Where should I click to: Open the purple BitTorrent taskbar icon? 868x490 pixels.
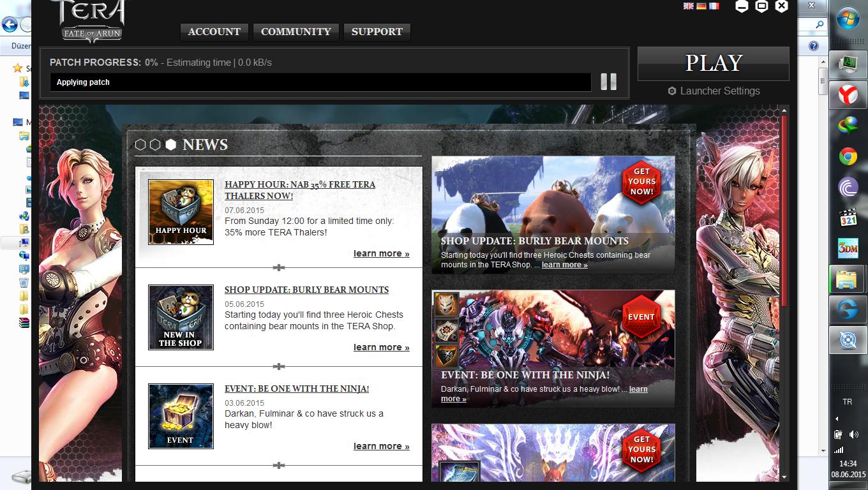[848, 187]
